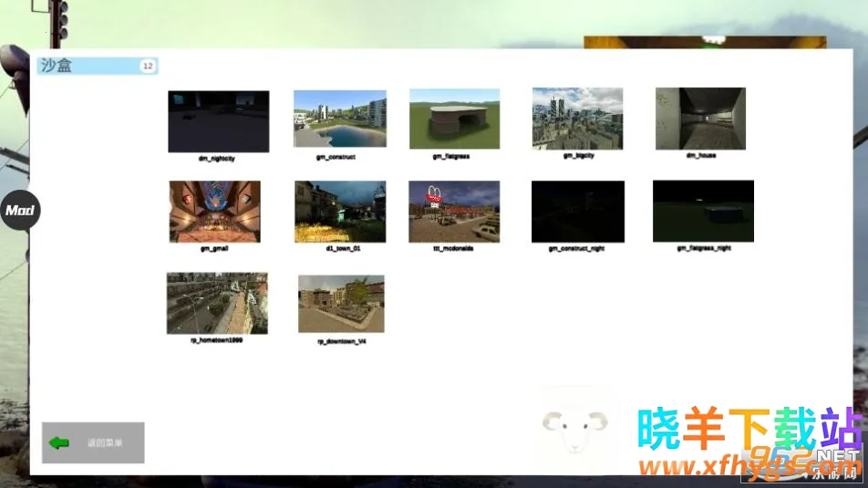Pick the gm_flatgrass map thumbnail

(x=454, y=119)
